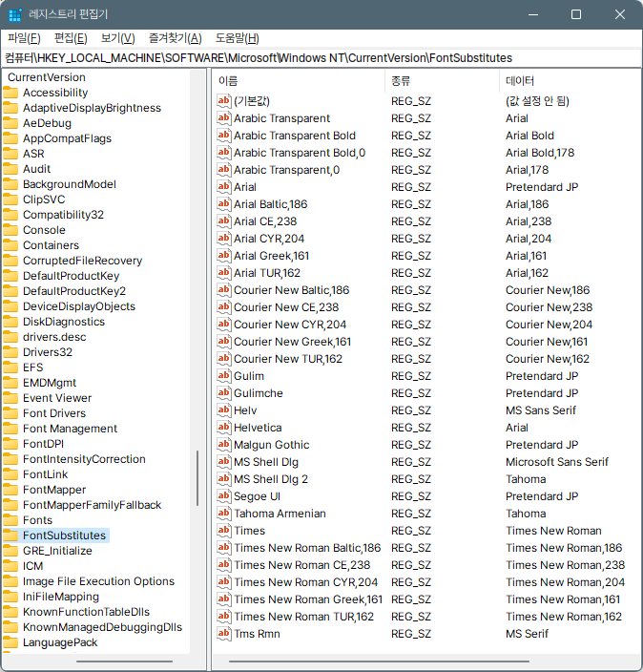Select the GRE_Initialize key
This screenshot has height=672, width=643.
(x=57, y=551)
